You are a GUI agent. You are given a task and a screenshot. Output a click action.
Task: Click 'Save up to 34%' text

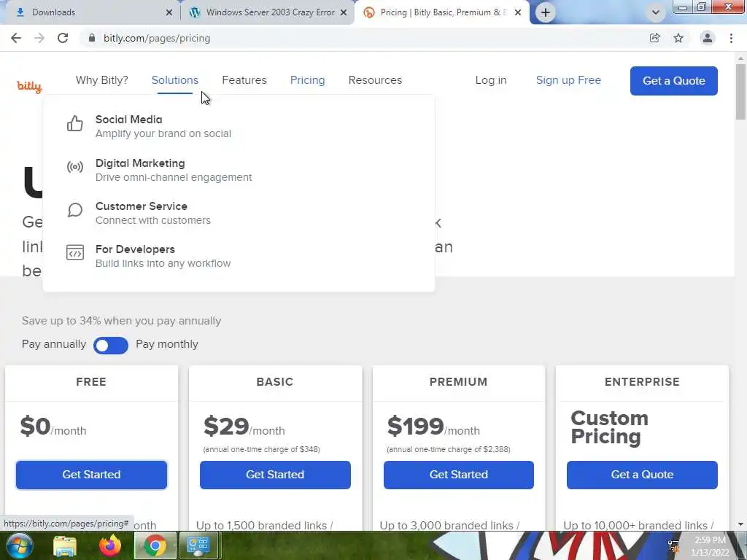tap(122, 321)
